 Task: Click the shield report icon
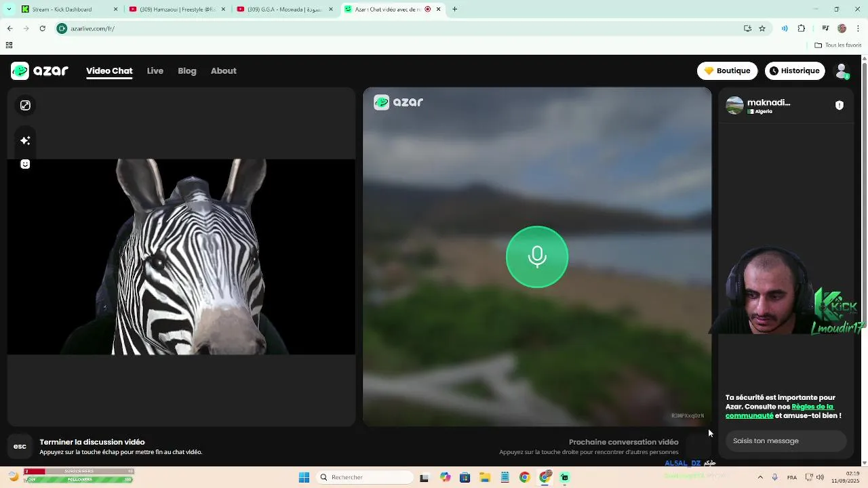pyautogui.click(x=840, y=105)
